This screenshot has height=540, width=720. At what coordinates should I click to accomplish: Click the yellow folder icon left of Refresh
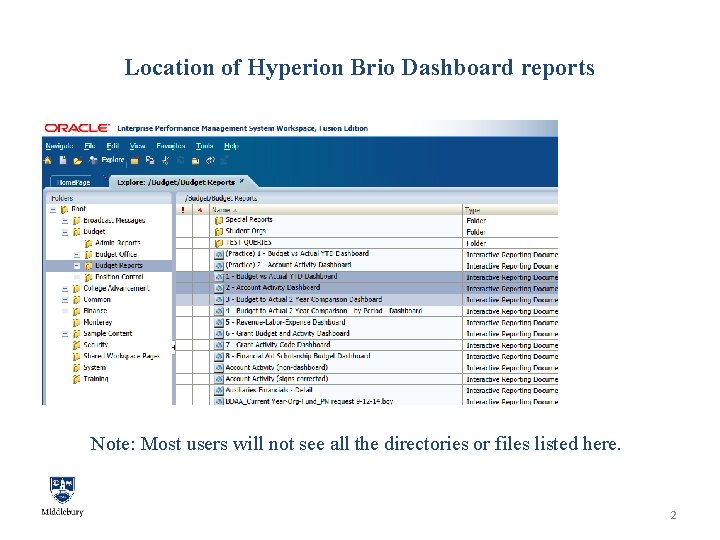196,161
